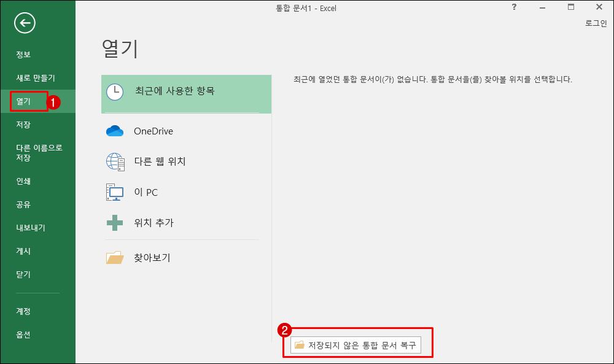Open the 게시 section
Image resolution: width=614 pixels, height=364 pixels.
point(23,250)
